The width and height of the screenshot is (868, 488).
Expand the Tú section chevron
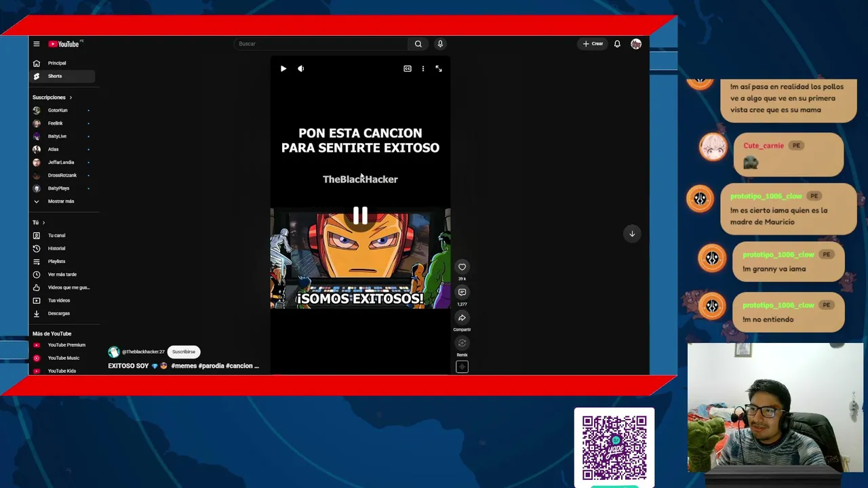click(44, 222)
